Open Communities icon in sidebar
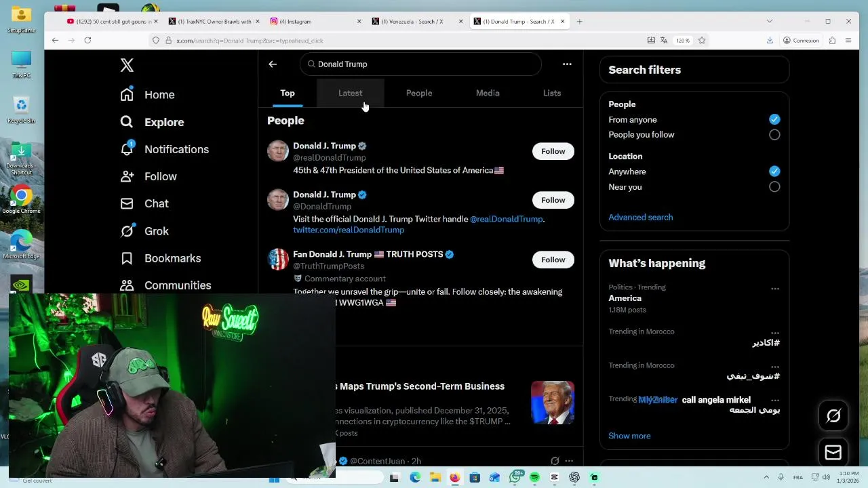Image resolution: width=868 pixels, height=488 pixels. pyautogui.click(x=127, y=285)
